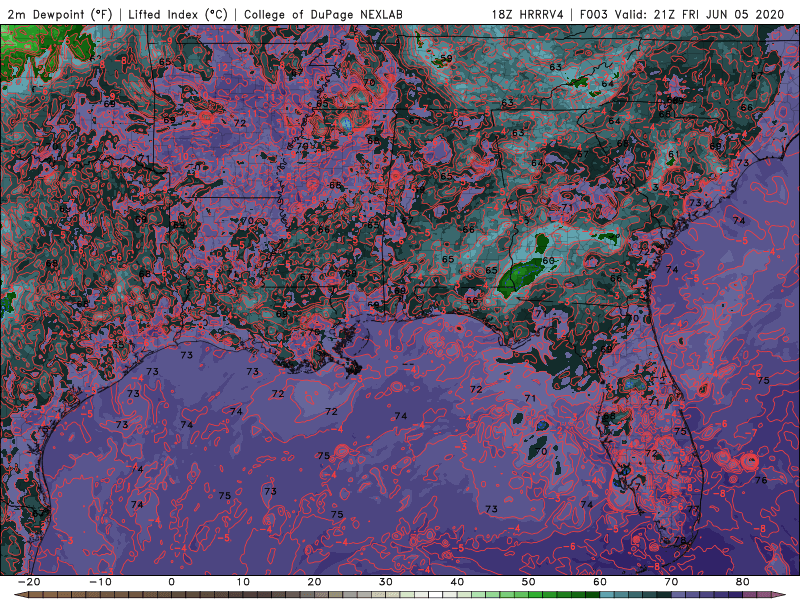Click the 60 label on the color scale

pyautogui.click(x=600, y=582)
